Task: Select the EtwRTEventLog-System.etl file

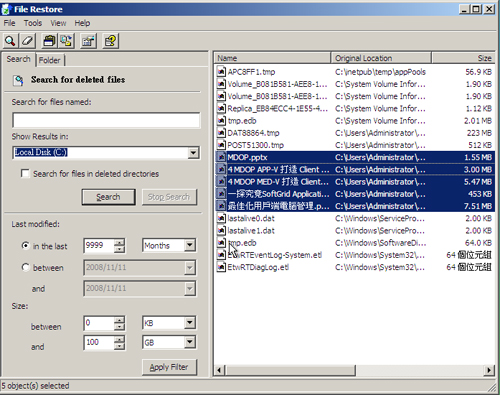Action: click(355, 255)
